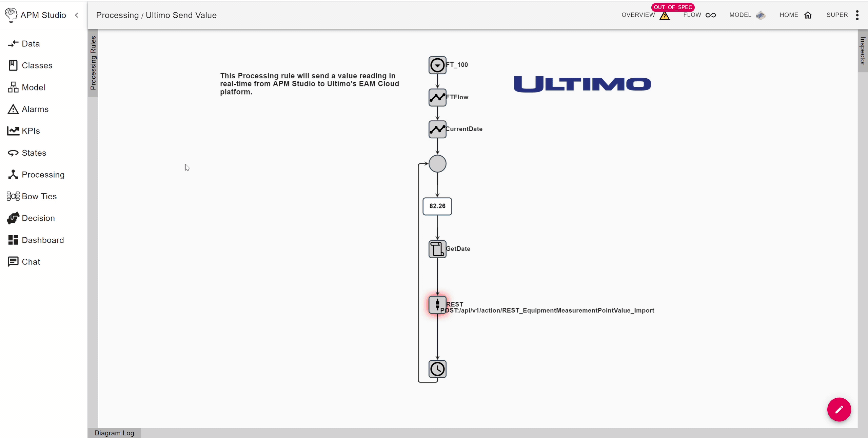Click the Chat message icon
The height and width of the screenshot is (438, 868).
click(x=13, y=262)
